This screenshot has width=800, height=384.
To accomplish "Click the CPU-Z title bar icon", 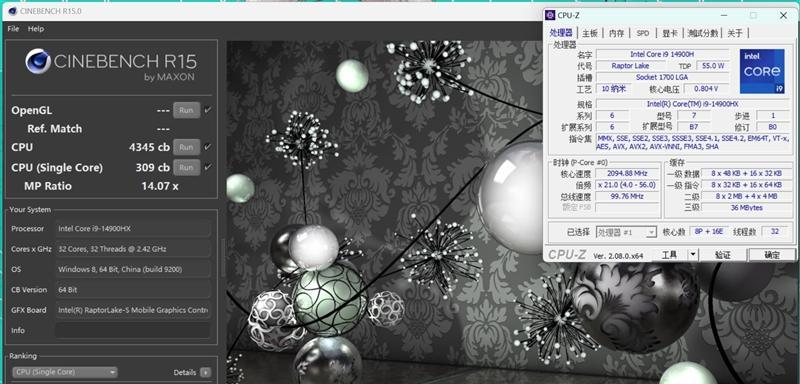I will (550, 15).
